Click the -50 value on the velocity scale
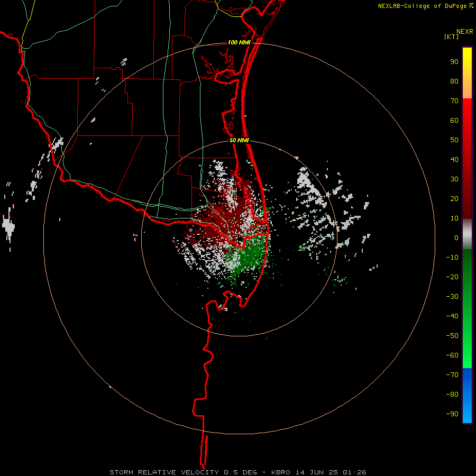This screenshot has width=476, height=476. [452, 336]
